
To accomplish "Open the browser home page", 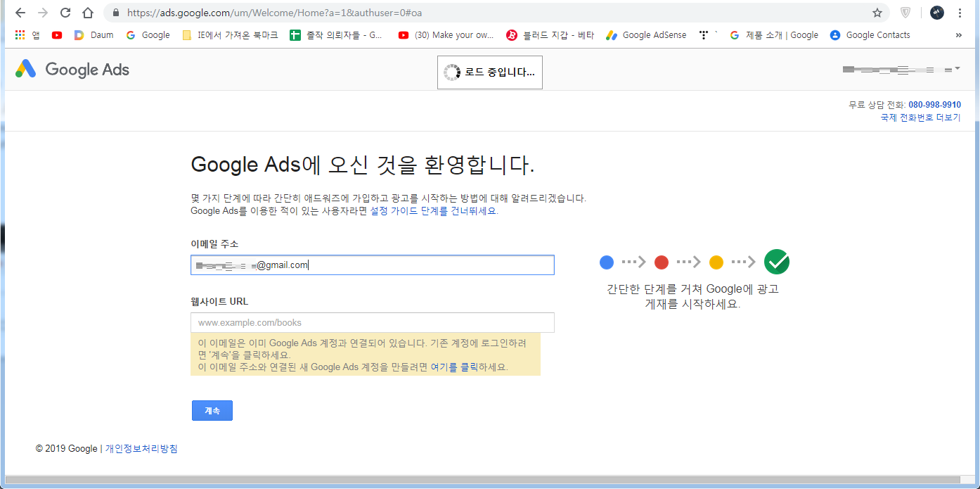I will 88,13.
